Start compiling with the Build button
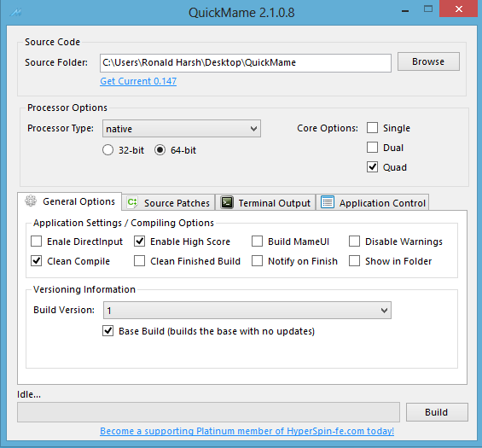The height and width of the screenshot is (448, 482). [x=437, y=412]
